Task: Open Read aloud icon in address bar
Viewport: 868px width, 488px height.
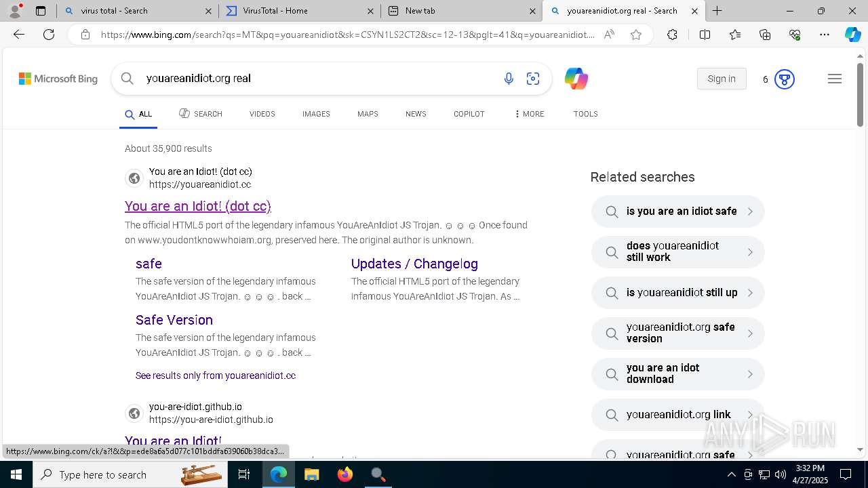Action: tap(609, 35)
